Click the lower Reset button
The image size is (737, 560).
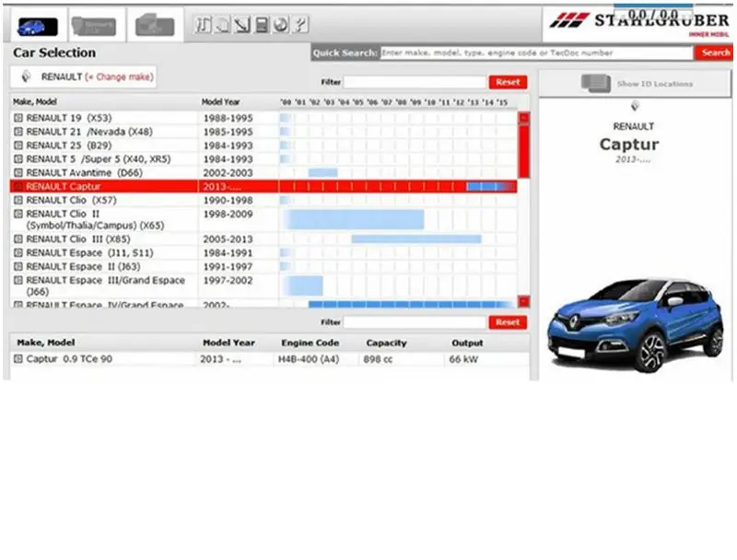pos(508,322)
